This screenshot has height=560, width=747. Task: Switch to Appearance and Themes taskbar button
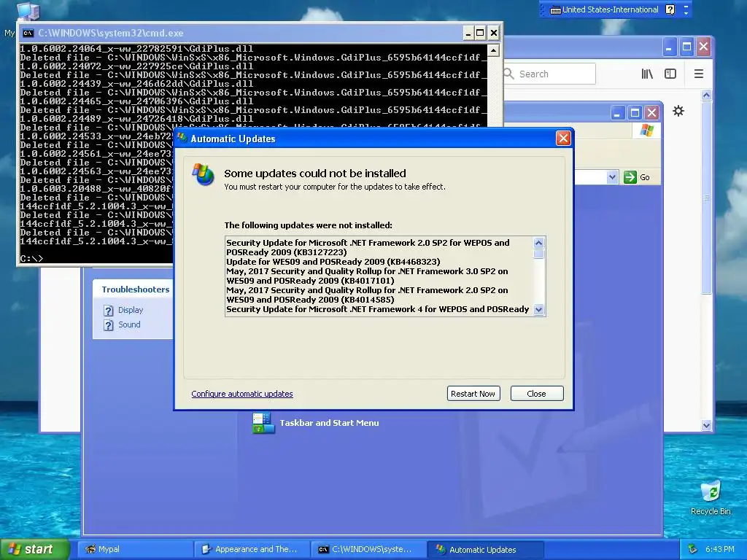[252, 549]
